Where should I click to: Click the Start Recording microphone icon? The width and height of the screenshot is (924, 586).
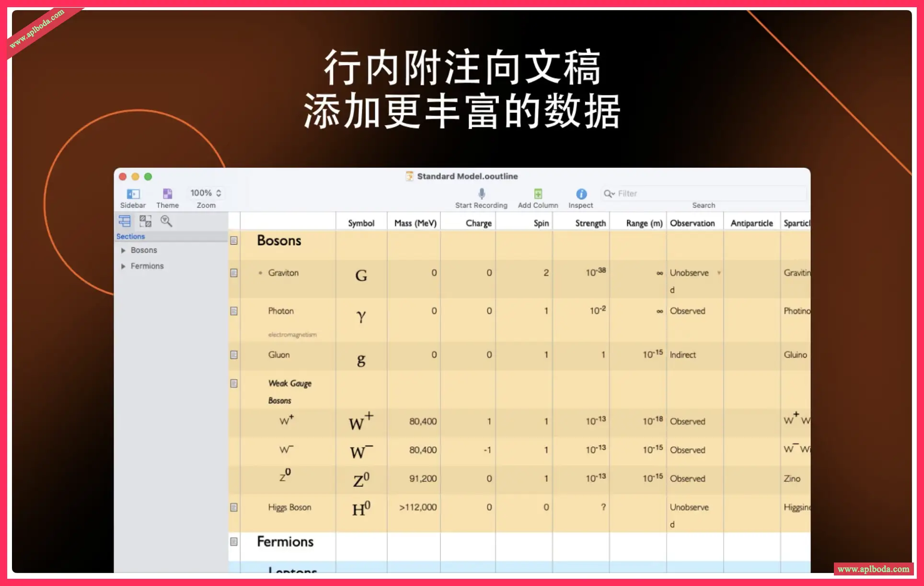point(482,193)
